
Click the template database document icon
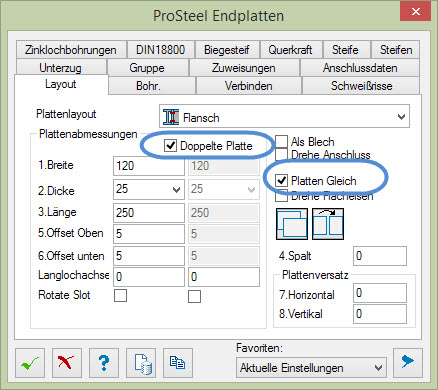coord(141,363)
